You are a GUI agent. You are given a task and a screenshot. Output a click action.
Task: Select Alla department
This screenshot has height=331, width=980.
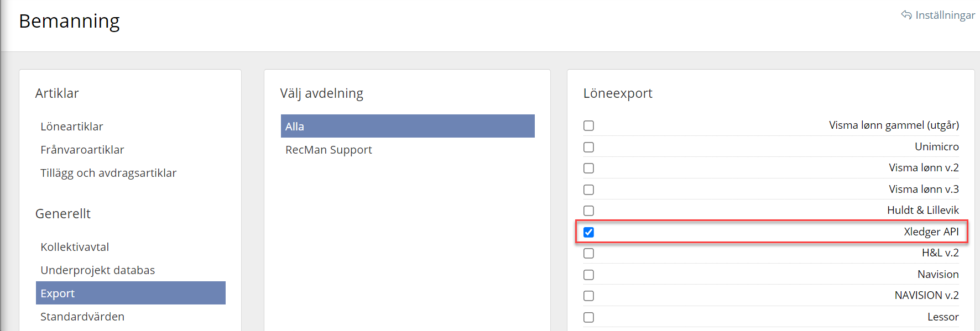point(295,127)
